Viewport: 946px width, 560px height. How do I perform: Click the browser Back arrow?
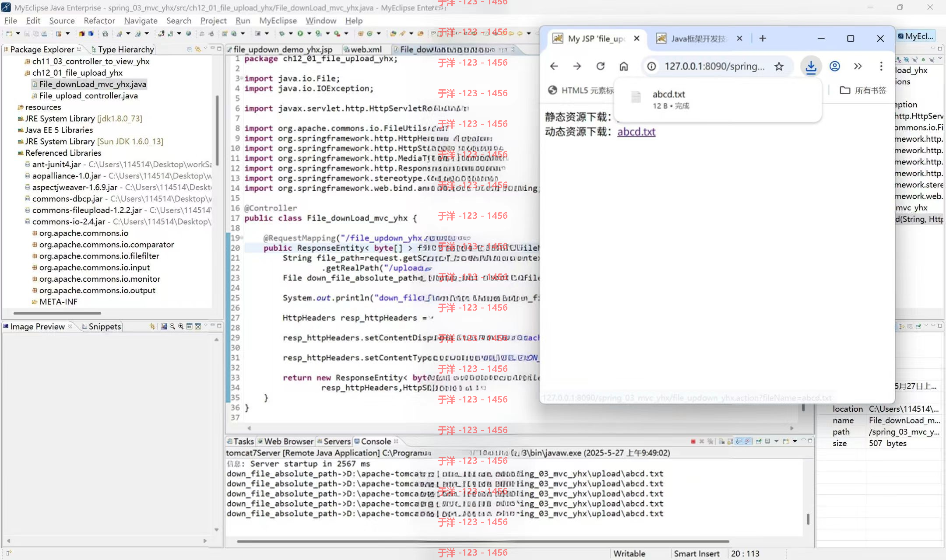554,66
